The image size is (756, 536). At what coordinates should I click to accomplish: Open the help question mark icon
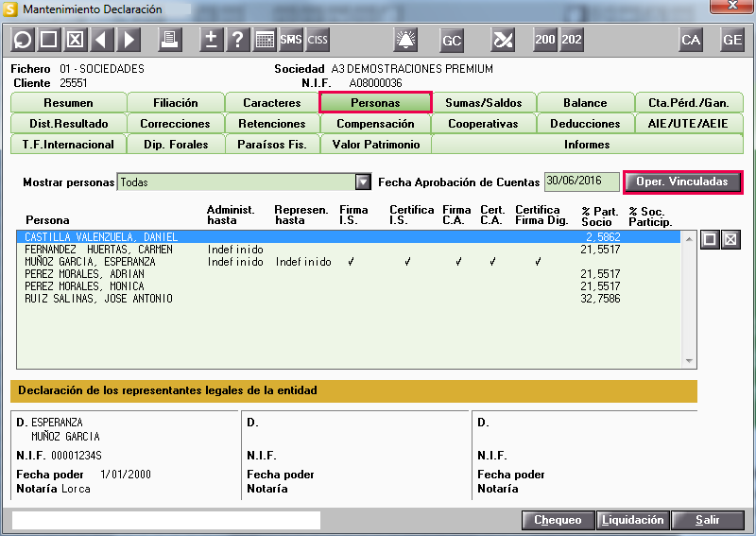pos(238,40)
